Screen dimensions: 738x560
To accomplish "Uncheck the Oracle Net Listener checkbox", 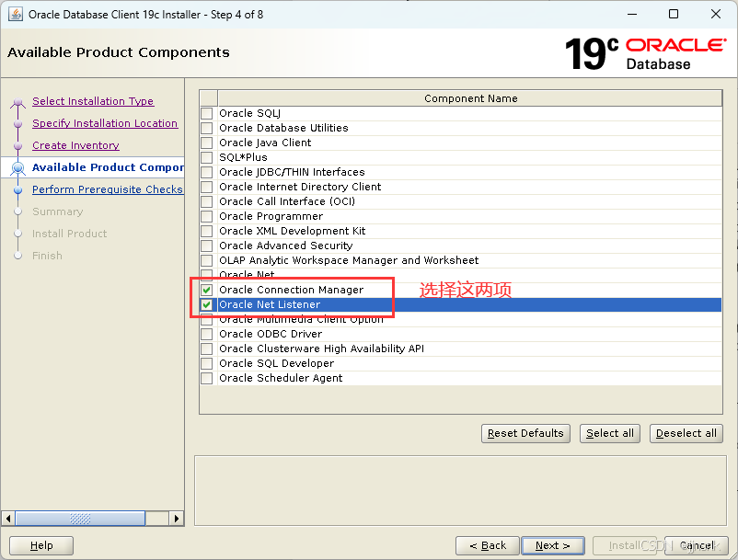I will pos(207,304).
